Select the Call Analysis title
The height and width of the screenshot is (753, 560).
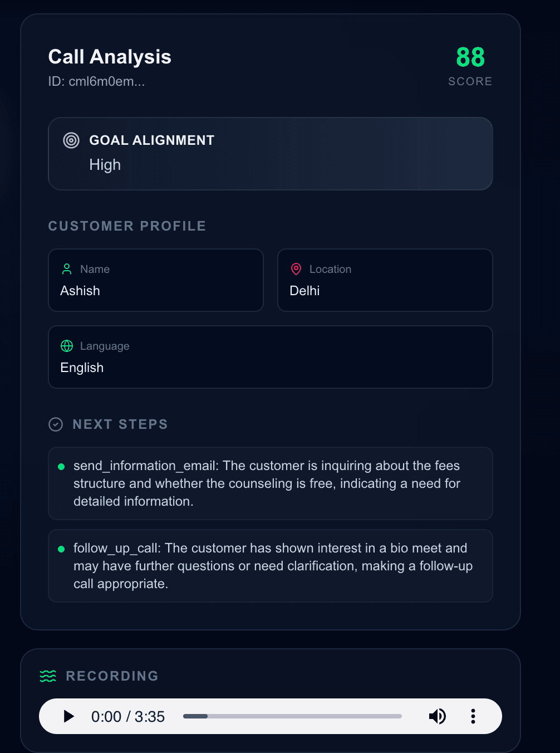coord(109,56)
